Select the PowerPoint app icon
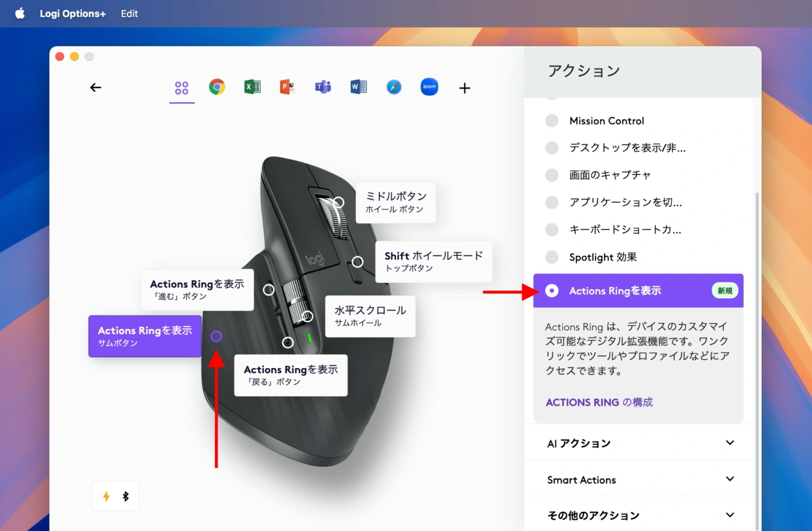 point(287,87)
